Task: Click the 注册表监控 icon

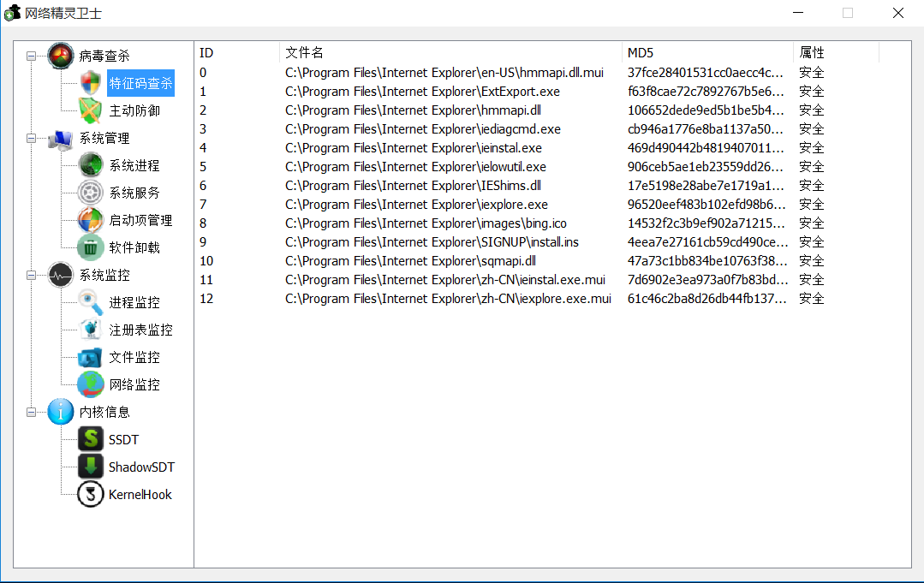Action: 90,330
